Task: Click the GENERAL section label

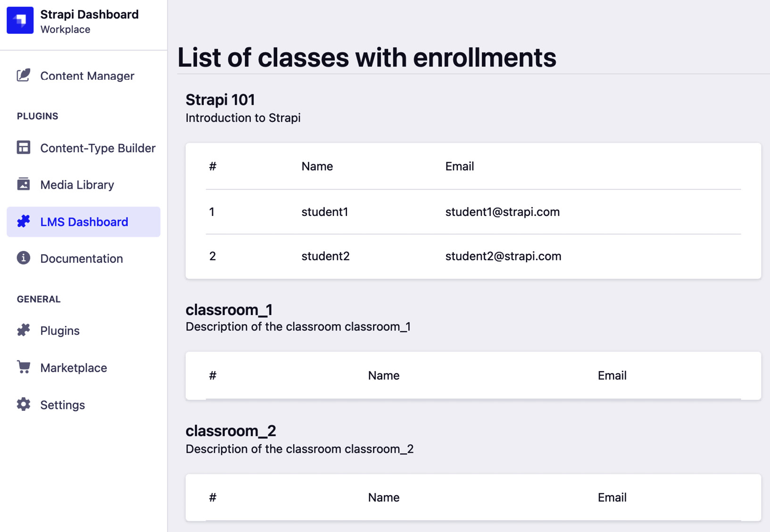Action: click(39, 299)
